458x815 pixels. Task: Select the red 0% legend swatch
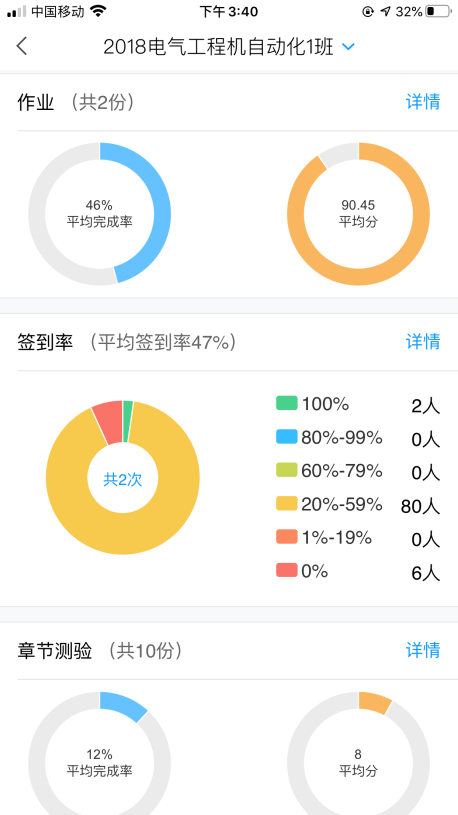[286, 570]
